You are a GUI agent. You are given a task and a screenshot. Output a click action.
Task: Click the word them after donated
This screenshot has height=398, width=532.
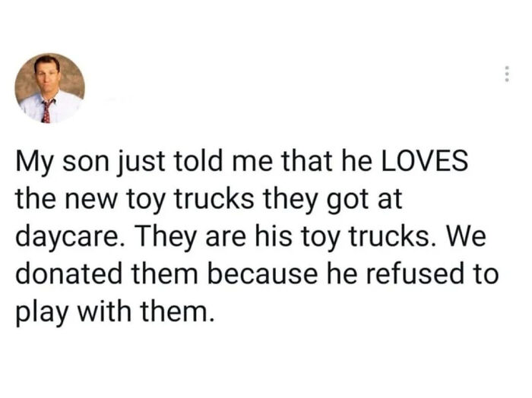[x=164, y=273]
